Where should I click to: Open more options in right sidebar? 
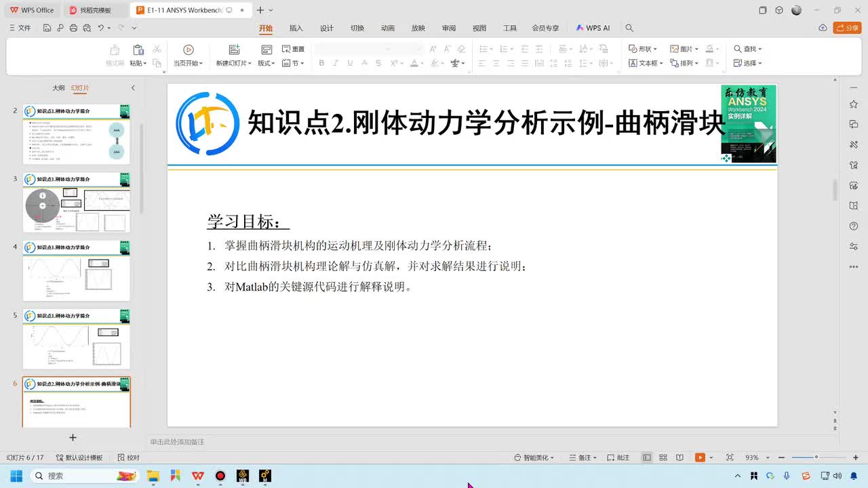click(x=854, y=266)
